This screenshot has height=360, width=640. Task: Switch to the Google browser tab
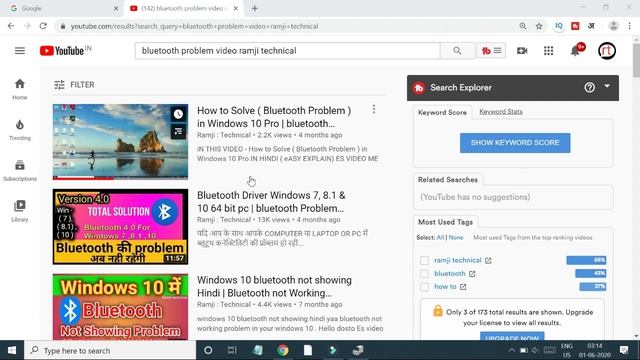[x=61, y=8]
